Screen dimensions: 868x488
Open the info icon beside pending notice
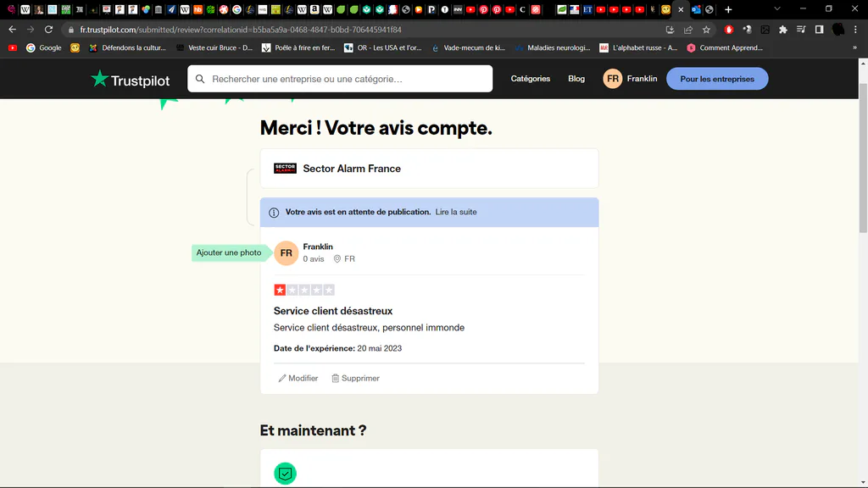(274, 213)
